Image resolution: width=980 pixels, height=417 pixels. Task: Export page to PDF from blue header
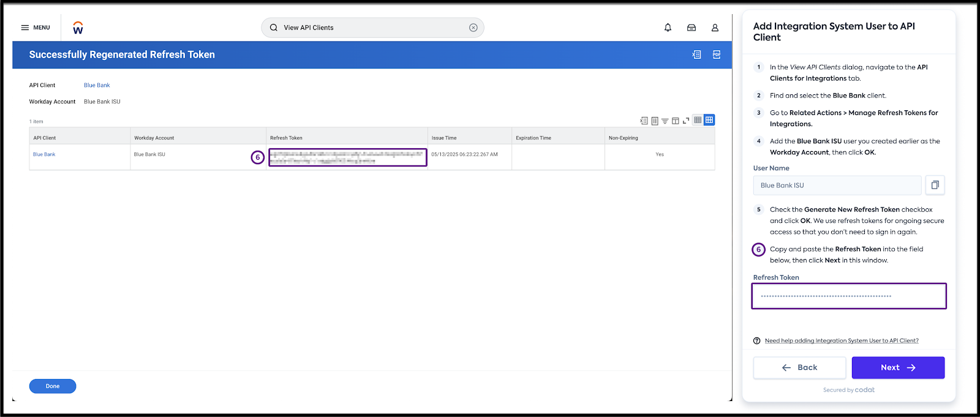point(717,54)
